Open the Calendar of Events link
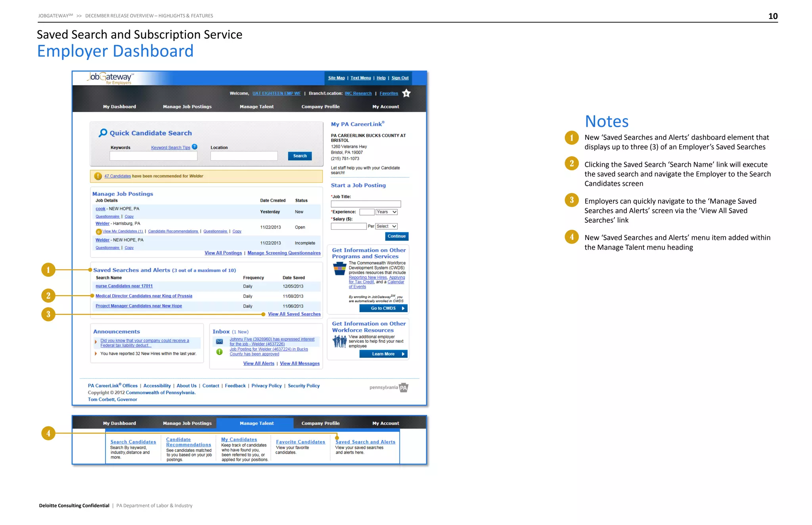812x525 pixels. (x=377, y=284)
